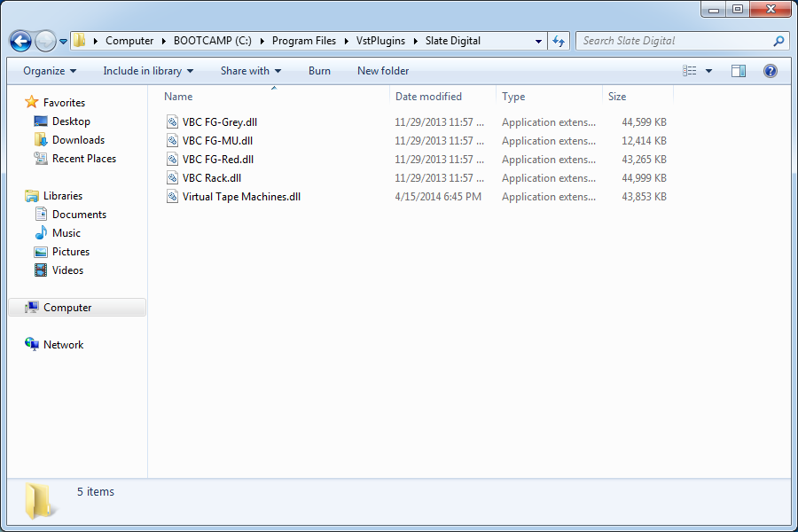This screenshot has width=798, height=532.
Task: Click the Computer icon in navigation pane
Action: point(32,307)
